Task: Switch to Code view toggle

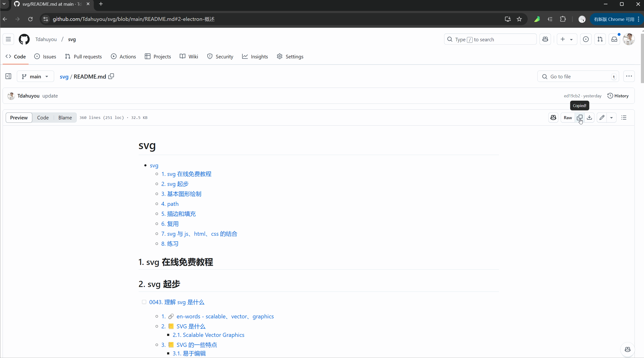Action: (x=43, y=118)
